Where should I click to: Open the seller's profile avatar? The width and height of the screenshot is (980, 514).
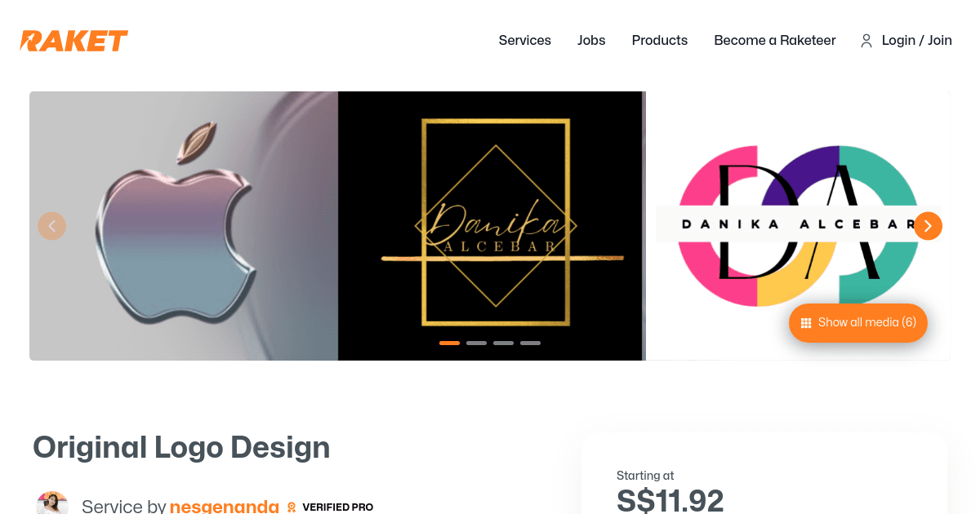click(x=52, y=503)
